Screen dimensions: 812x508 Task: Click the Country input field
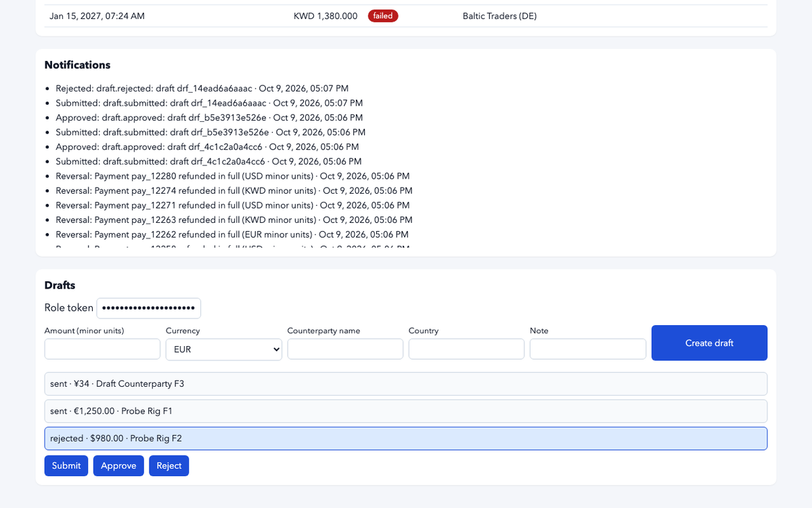[x=466, y=349]
